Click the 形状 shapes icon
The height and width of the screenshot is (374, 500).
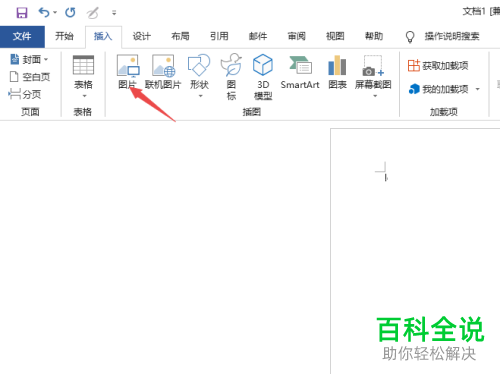pos(199,65)
